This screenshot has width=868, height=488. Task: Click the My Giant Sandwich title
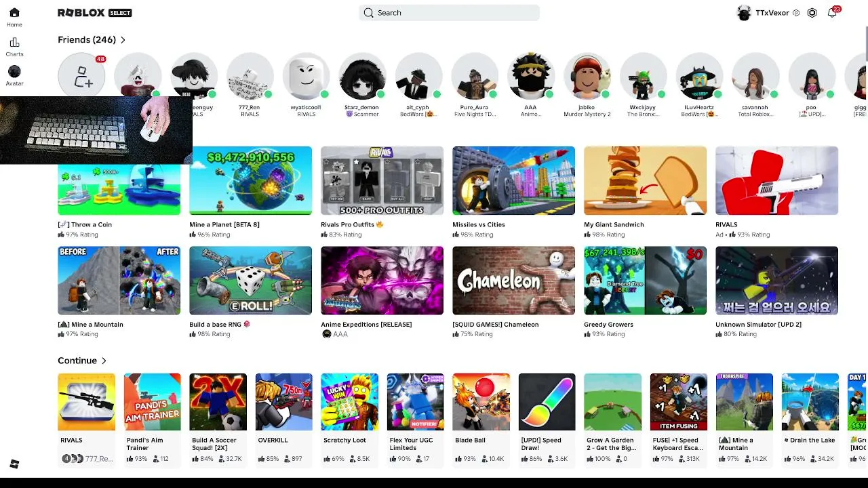[x=614, y=224]
